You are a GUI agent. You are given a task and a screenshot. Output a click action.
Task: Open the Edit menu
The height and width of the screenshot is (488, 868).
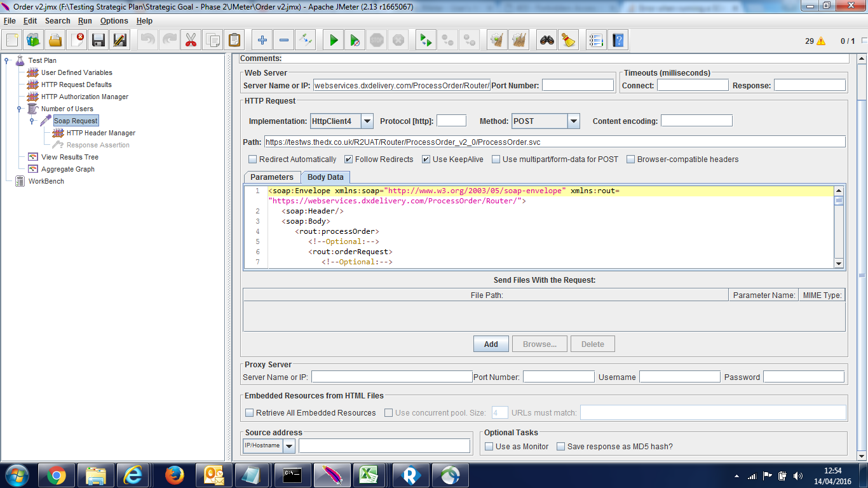pyautogui.click(x=30, y=21)
